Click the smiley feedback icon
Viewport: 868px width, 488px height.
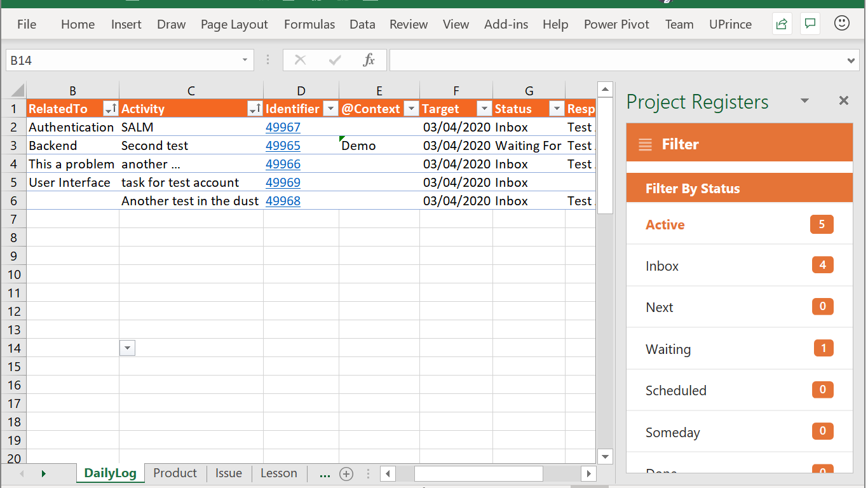coord(842,24)
